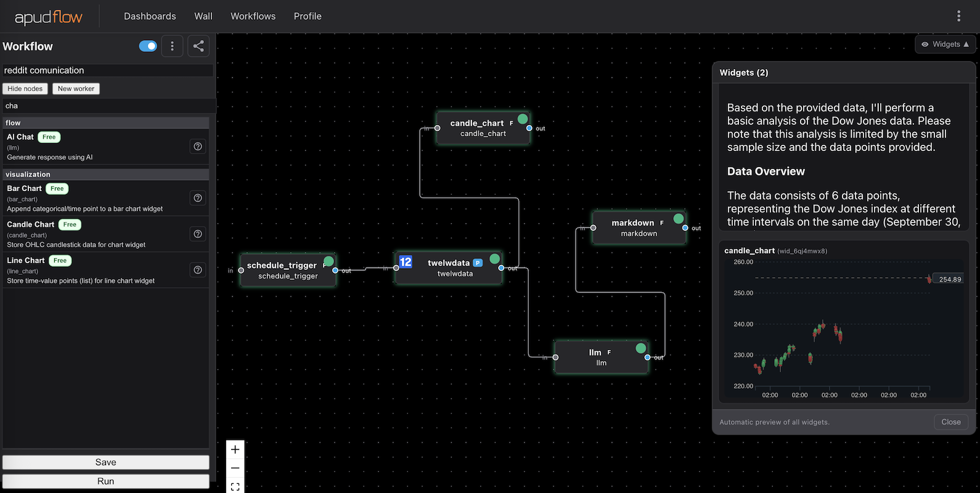Fit the canvas view to screen
This screenshot has width=980, height=493.
coord(235,486)
